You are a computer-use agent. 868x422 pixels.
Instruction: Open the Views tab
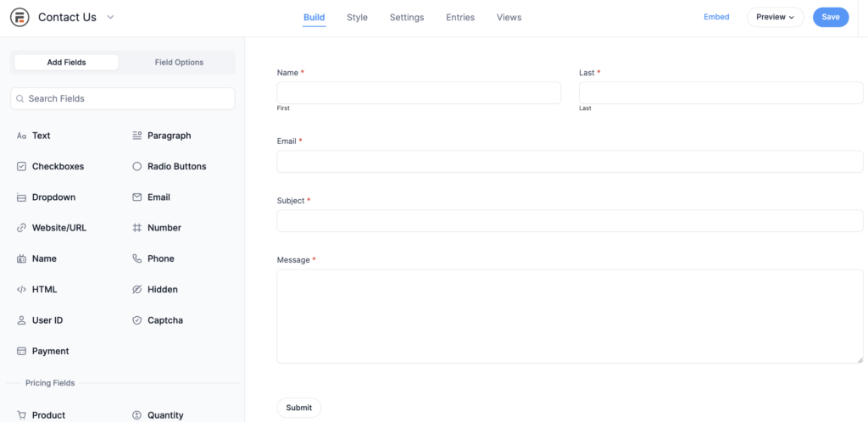pyautogui.click(x=509, y=17)
